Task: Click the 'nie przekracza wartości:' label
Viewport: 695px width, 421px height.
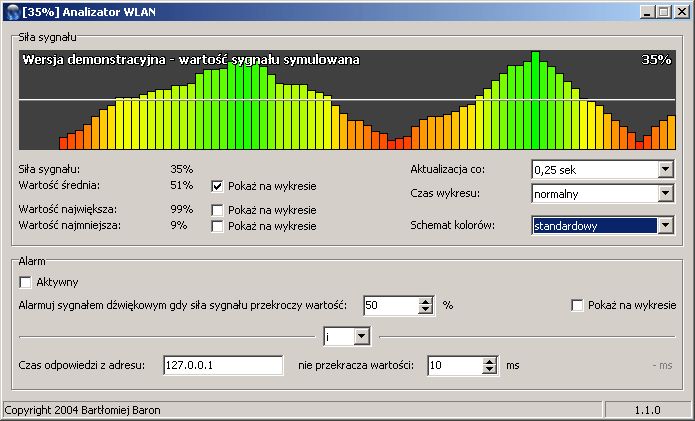Action: point(356,366)
